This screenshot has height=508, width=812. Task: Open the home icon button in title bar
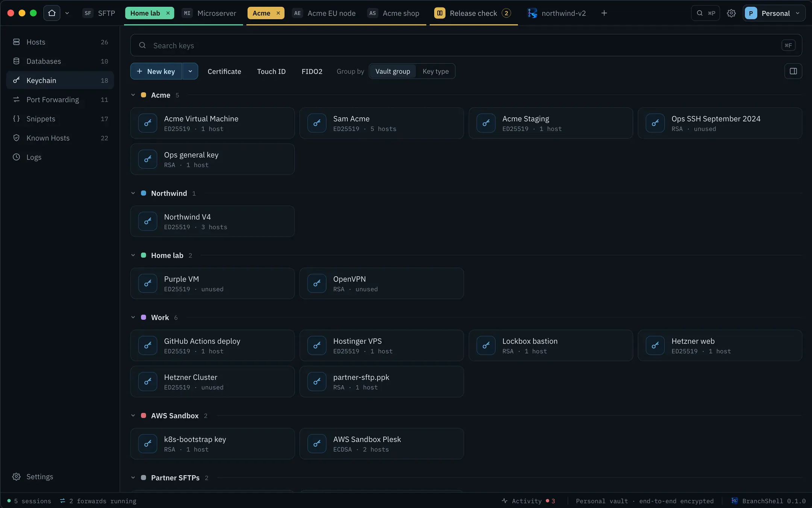pyautogui.click(x=52, y=13)
